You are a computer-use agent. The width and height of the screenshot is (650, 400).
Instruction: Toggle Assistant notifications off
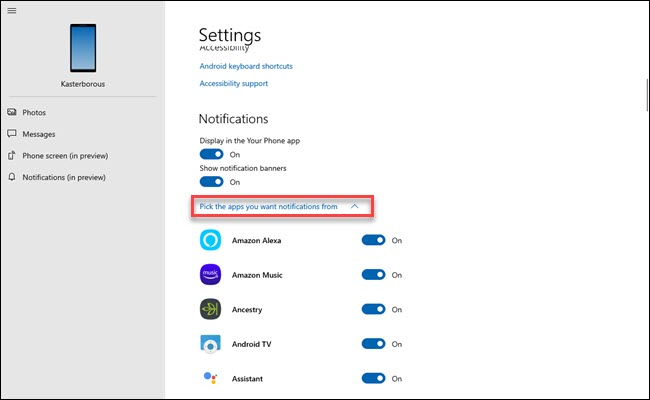point(374,378)
